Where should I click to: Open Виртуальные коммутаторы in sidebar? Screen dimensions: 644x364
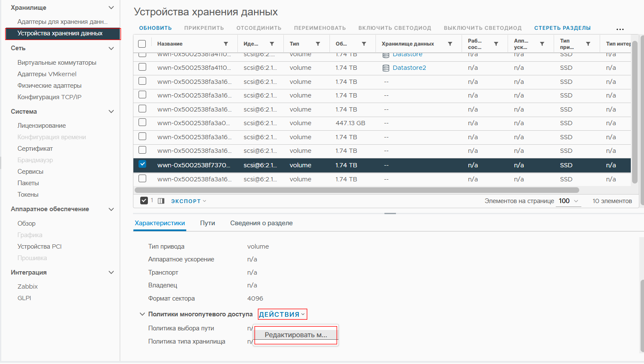(57, 63)
